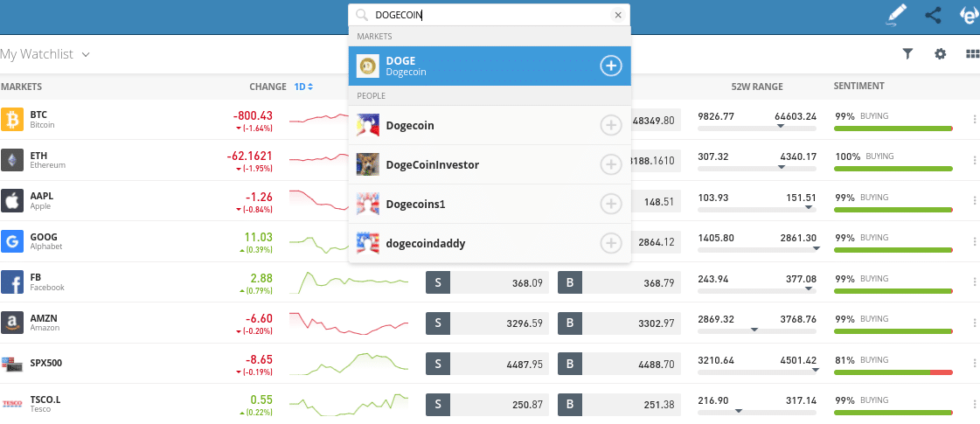This screenshot has width=980, height=424.
Task: Open the dogecoindaddy profile result
Action: tap(490, 243)
